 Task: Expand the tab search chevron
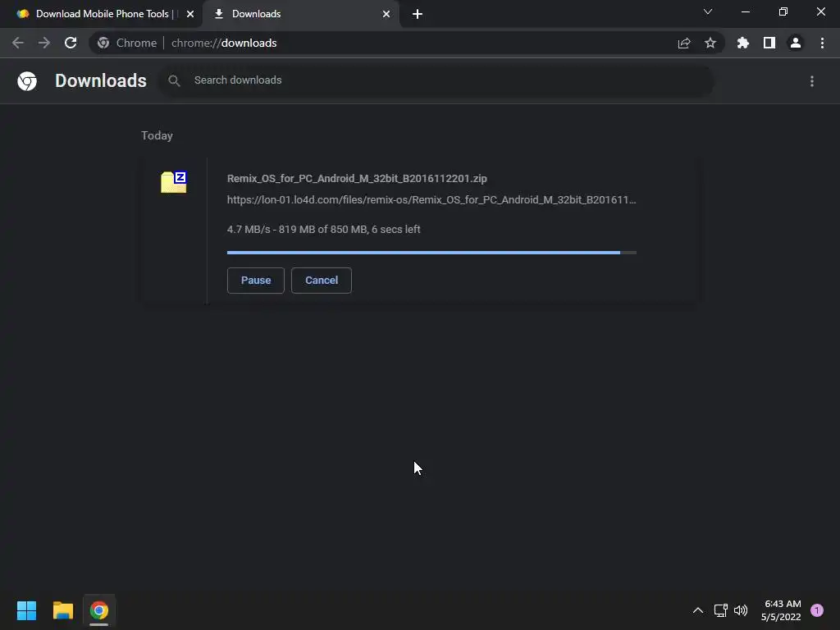pos(708,11)
